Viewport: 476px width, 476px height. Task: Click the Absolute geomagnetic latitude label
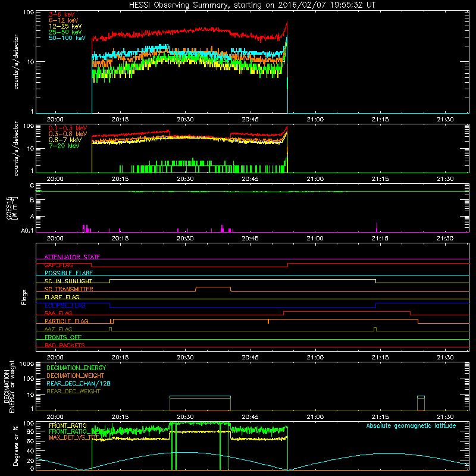pyautogui.click(x=411, y=425)
